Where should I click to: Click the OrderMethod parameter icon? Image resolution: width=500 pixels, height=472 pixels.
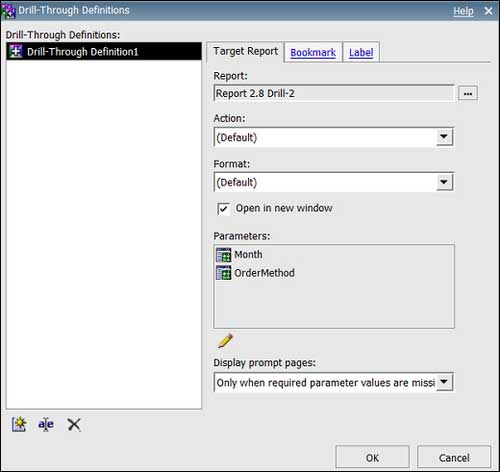[223, 273]
